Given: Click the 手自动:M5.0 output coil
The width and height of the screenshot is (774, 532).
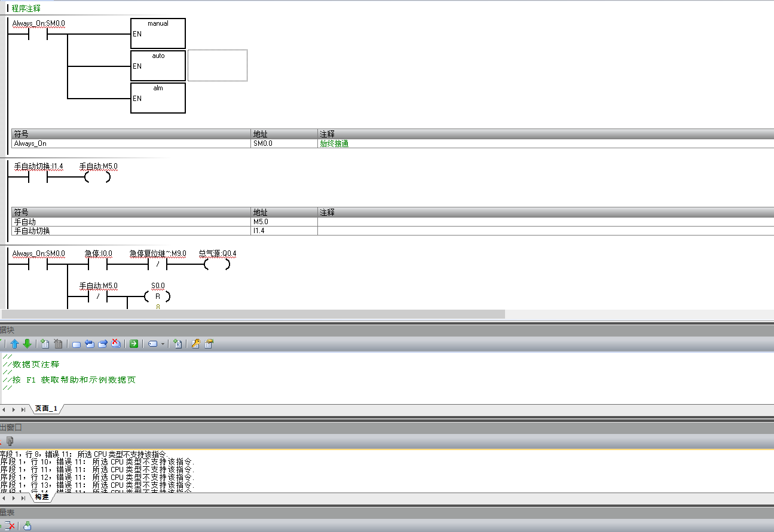Looking at the screenshot, I should click(97, 178).
